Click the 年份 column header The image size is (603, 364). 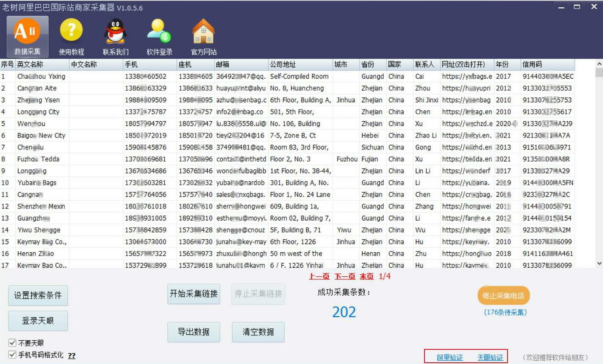[x=508, y=64]
